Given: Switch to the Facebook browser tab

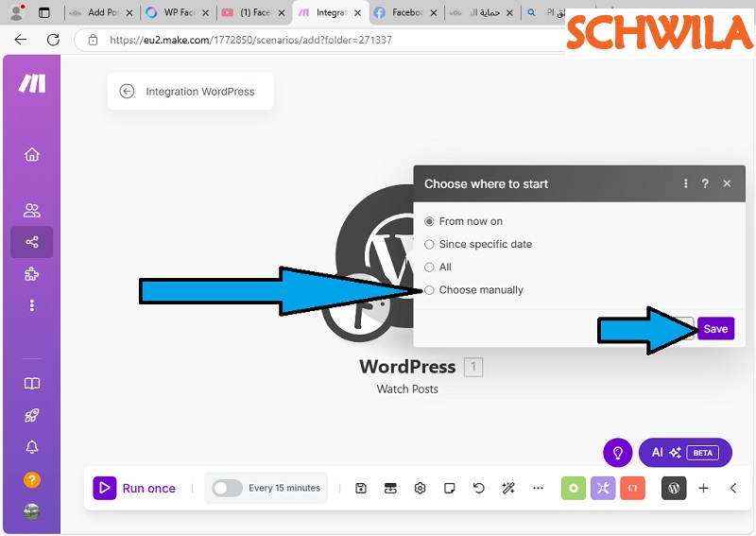Looking at the screenshot, I should click(406, 12).
